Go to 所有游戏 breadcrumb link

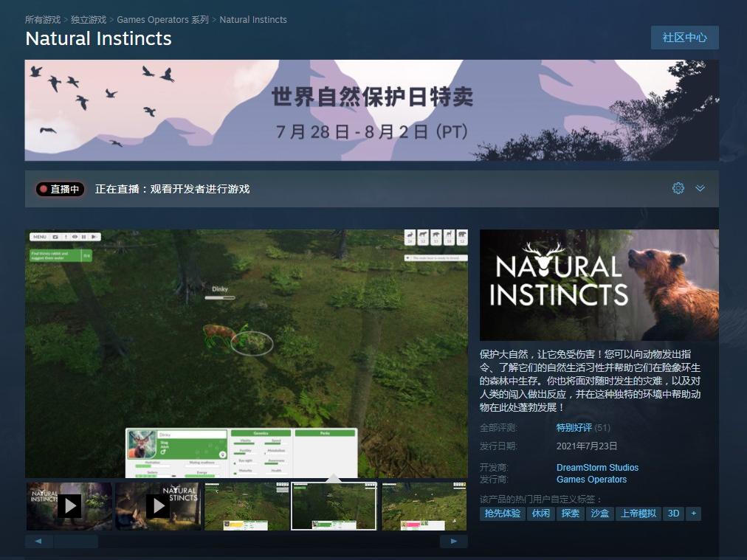coord(43,19)
